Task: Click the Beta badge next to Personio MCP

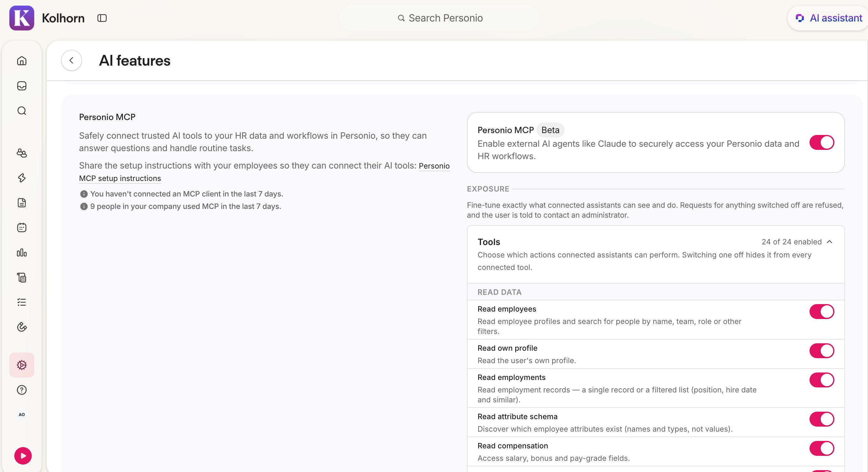Action: click(550, 130)
